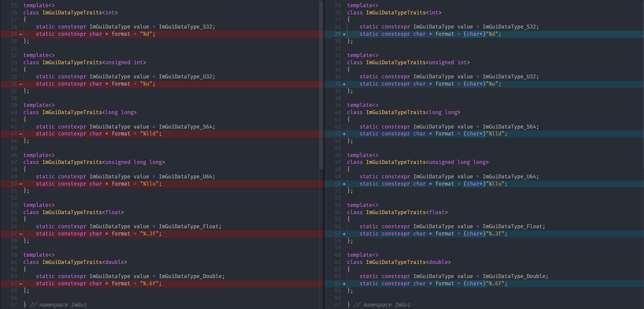Click the deletion marker on line 64
Image resolution: width=644 pixels, height=309 pixels.
(20, 283)
